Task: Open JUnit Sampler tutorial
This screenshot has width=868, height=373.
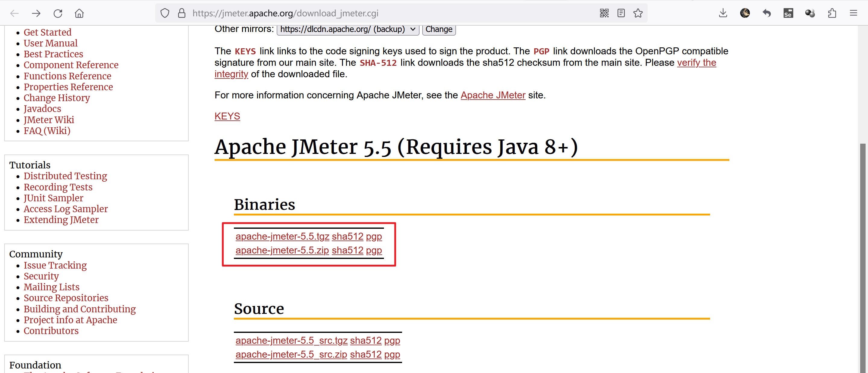Action: click(53, 198)
